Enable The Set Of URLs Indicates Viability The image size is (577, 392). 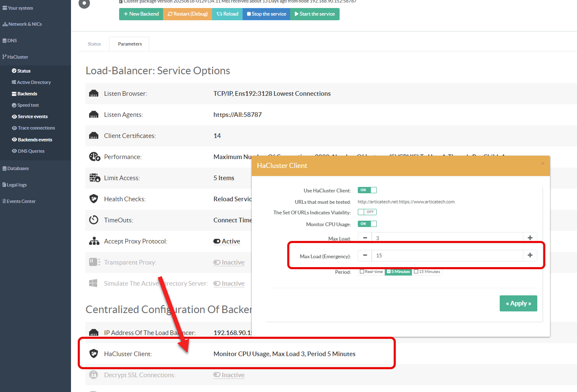(x=367, y=212)
